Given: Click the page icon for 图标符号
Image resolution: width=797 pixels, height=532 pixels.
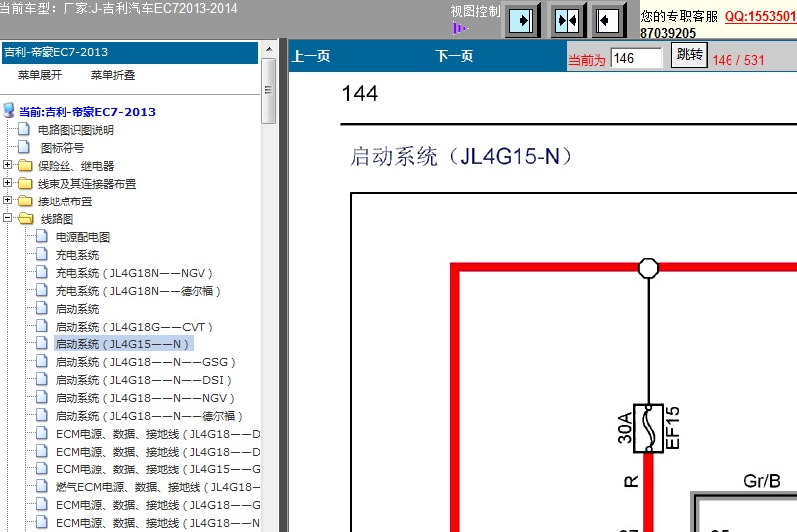Looking at the screenshot, I should 24,147.
